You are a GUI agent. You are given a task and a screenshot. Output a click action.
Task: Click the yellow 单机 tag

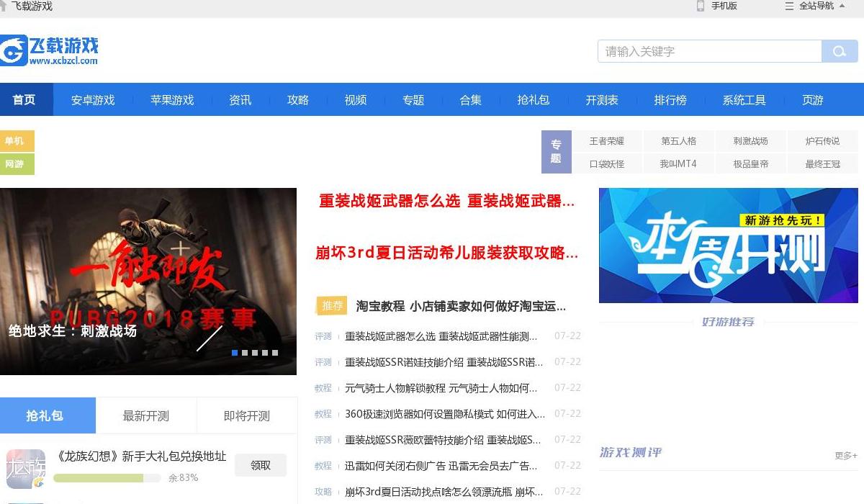tap(17, 141)
